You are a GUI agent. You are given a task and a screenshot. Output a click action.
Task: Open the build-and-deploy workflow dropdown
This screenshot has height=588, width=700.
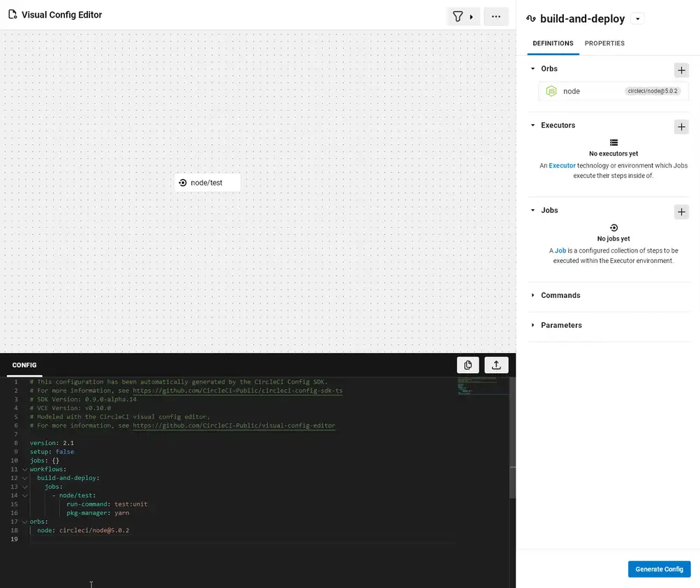[x=637, y=18]
